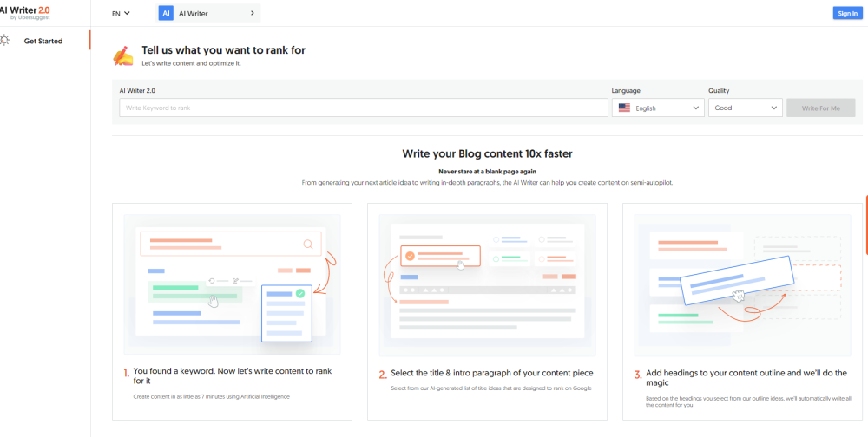
Task: Click the keyword step illustration thumbnail
Action: tap(232, 284)
